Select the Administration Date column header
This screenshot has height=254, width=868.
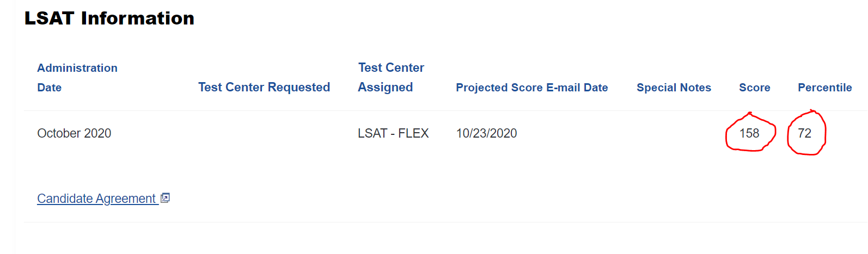click(x=77, y=78)
